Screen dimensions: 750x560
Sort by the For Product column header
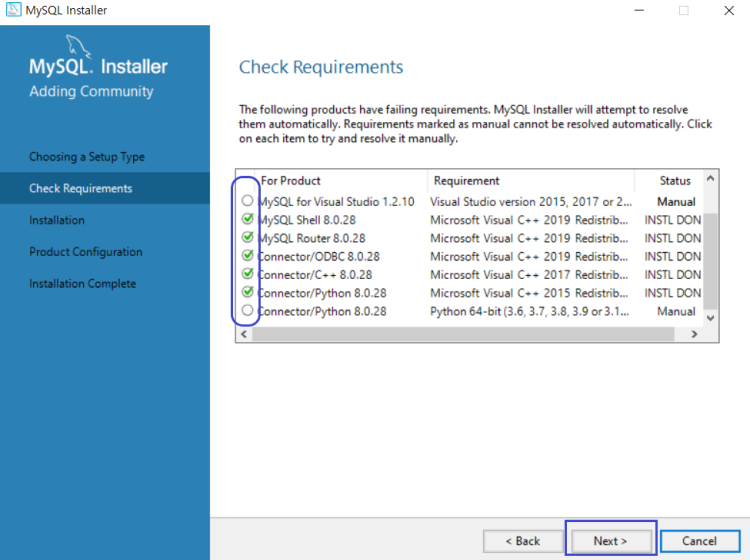click(341, 181)
